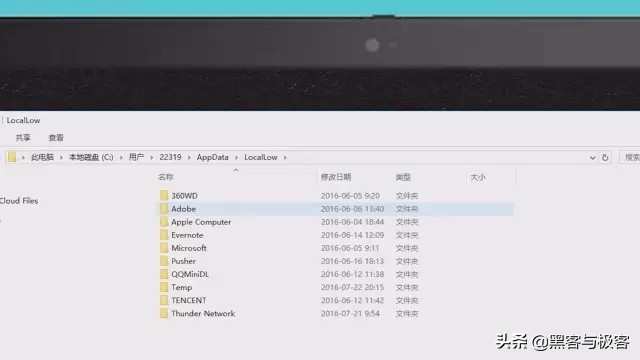The width and height of the screenshot is (640, 360).
Task: Select the Apple Computer folder name
Action: coord(201,222)
